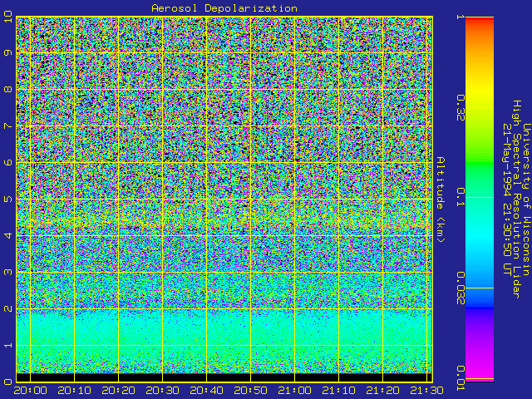Click the "Altitude (km)" axis title

coord(440,199)
